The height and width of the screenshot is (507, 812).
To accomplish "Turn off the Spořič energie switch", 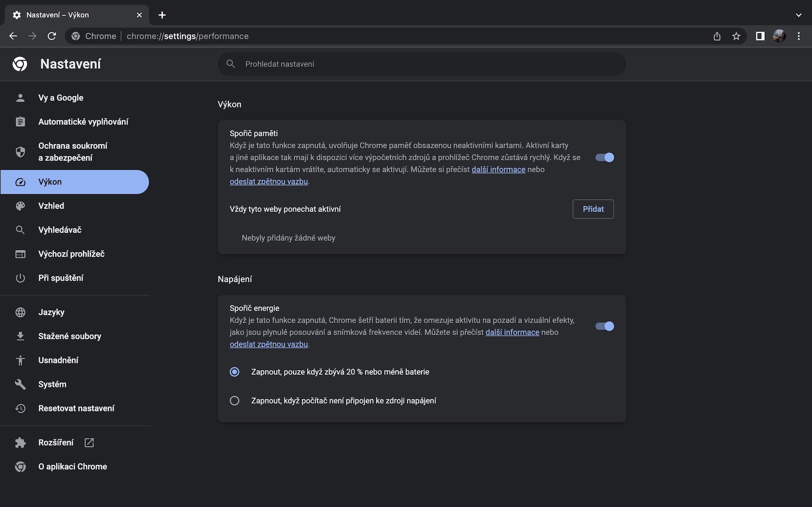I will coord(604,326).
